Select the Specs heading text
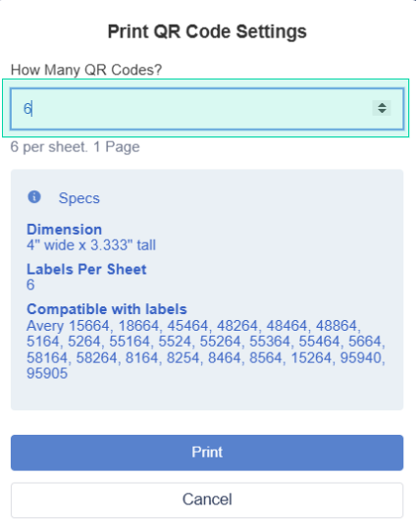The width and height of the screenshot is (420, 532). point(79,198)
